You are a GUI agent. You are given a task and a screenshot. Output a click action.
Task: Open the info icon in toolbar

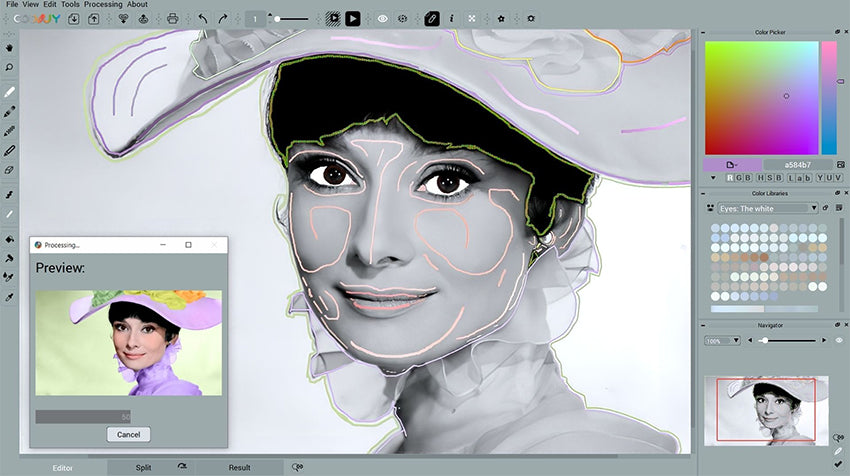pos(451,18)
